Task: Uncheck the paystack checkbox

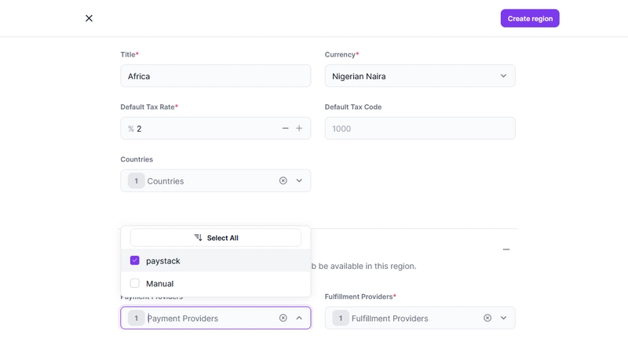Action: (134, 260)
